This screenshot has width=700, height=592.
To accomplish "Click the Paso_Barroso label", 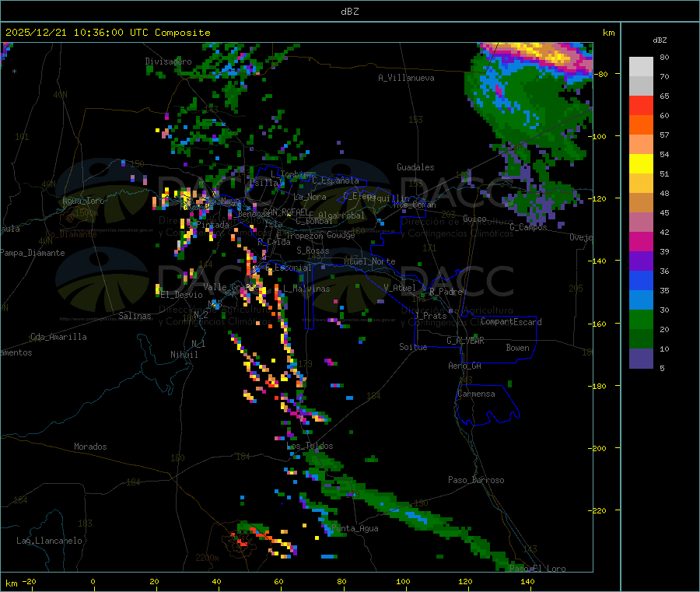I will pyautogui.click(x=476, y=480).
